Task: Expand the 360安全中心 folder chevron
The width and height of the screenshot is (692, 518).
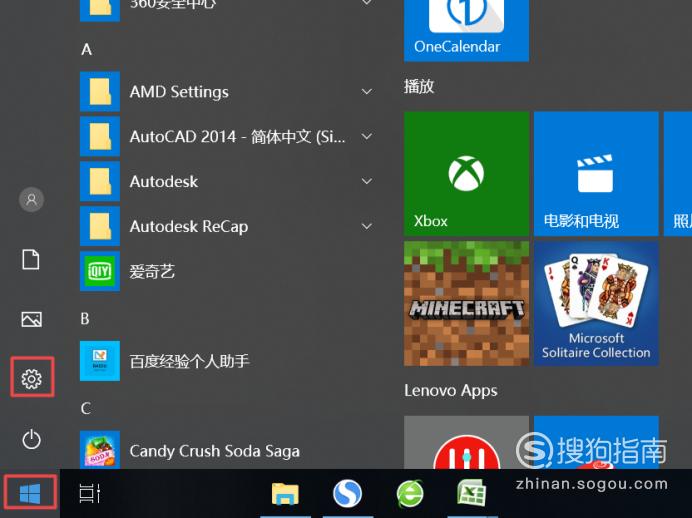Action: (366, 3)
